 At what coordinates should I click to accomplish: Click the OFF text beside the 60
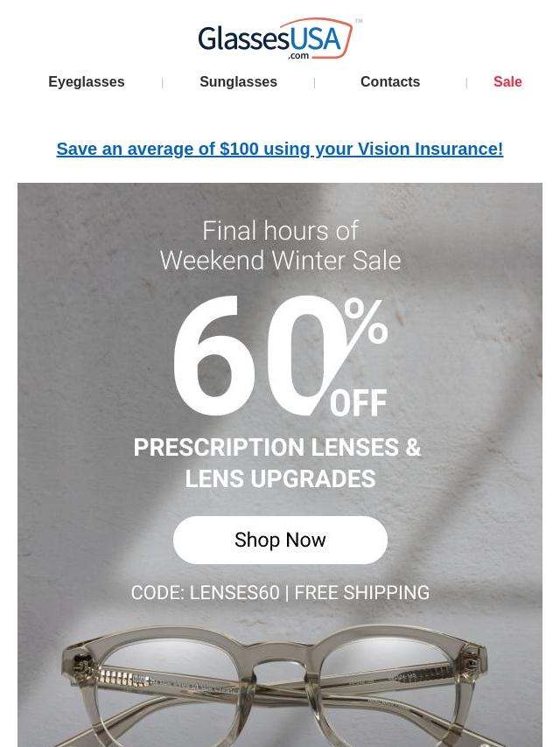pyautogui.click(x=358, y=403)
